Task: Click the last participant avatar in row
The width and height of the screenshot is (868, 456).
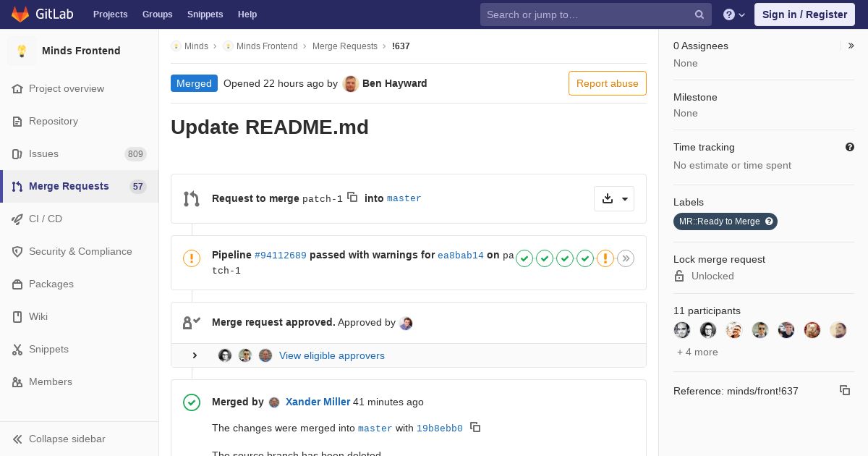Action: point(838,330)
